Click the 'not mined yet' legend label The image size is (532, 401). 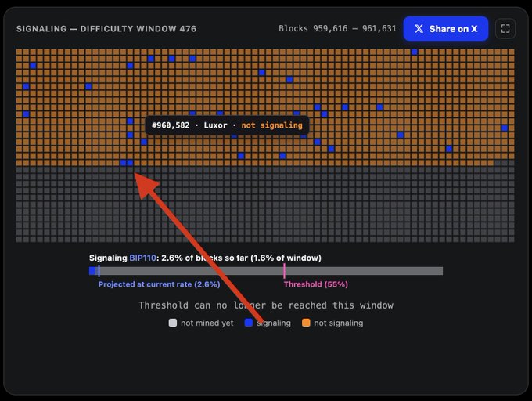click(x=207, y=323)
